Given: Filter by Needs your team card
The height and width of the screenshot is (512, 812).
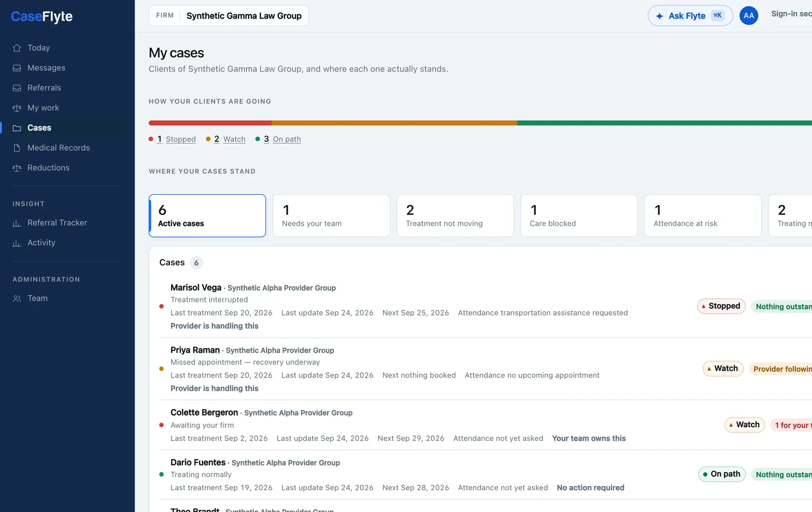Looking at the screenshot, I should (x=331, y=216).
